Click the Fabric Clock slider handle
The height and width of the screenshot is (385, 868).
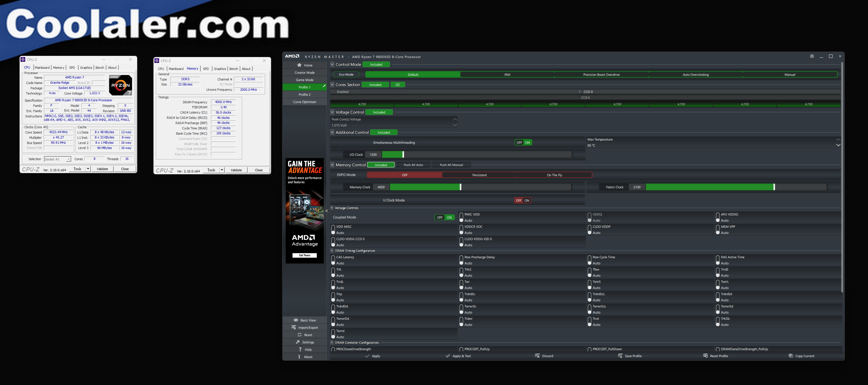click(774, 187)
